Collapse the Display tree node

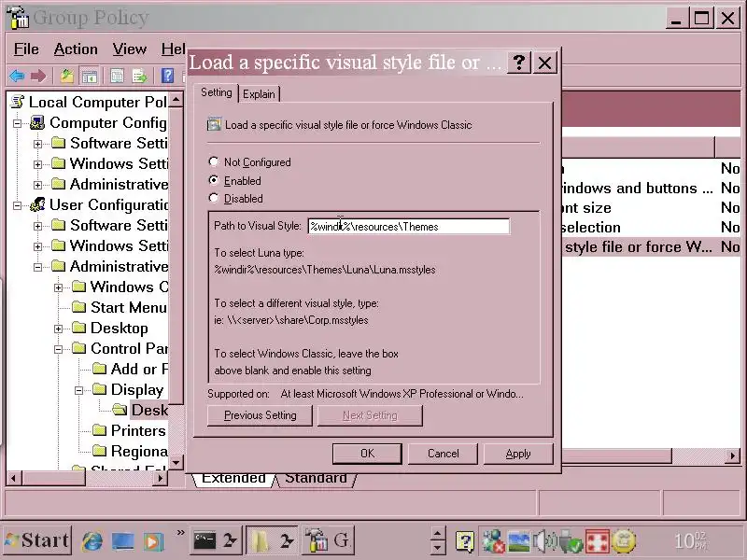[78, 390]
